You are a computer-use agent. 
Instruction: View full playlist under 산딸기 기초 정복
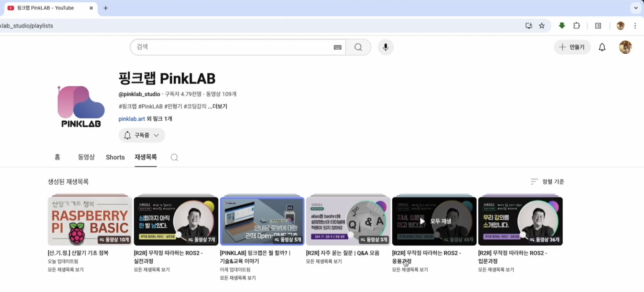point(66,270)
